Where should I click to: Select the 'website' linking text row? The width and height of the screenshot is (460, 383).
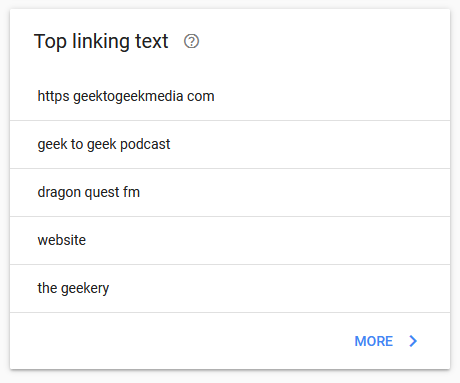point(230,240)
